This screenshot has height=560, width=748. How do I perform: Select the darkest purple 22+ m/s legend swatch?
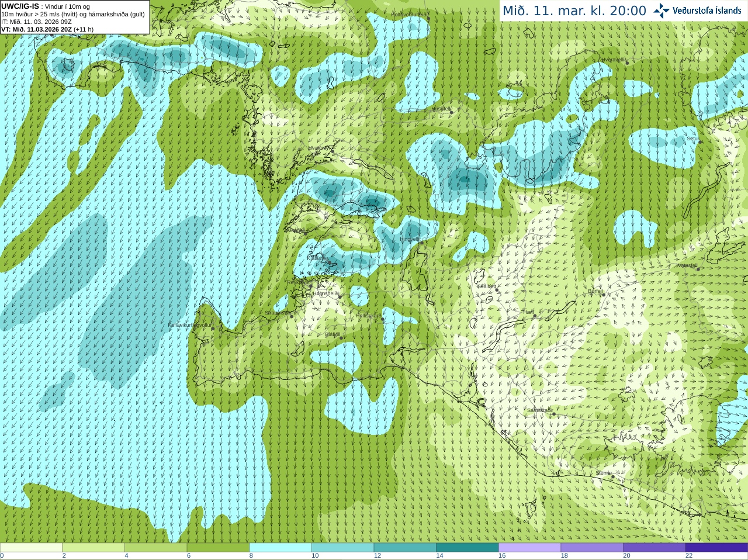716,548
